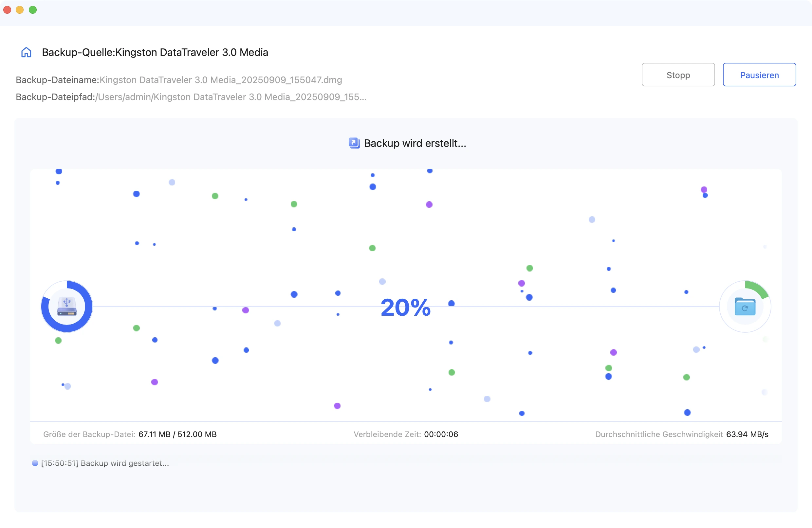Click the icon beside Backup wird erstellt
Viewport: 812px width, 528px height.
coord(354,143)
